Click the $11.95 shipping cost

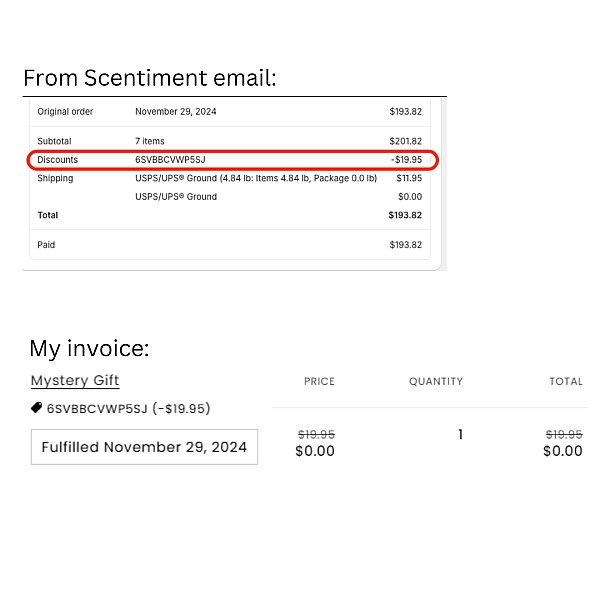[x=409, y=178]
